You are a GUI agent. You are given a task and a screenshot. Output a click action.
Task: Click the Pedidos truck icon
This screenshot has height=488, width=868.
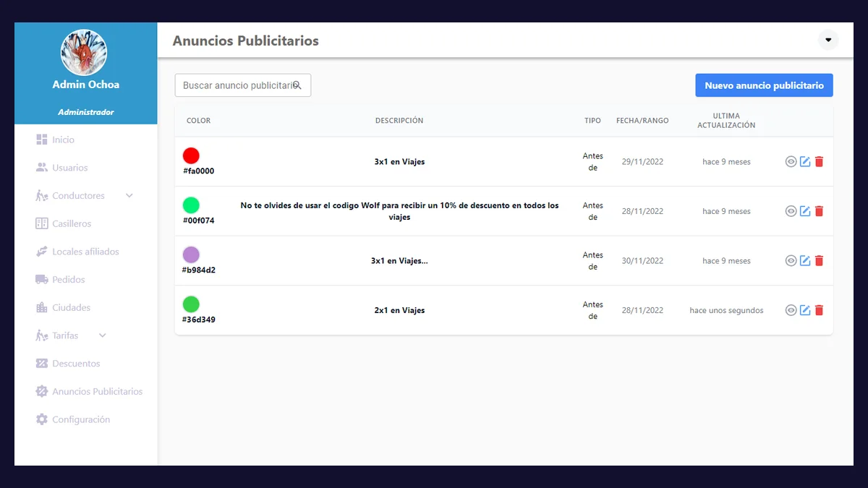pos(42,280)
